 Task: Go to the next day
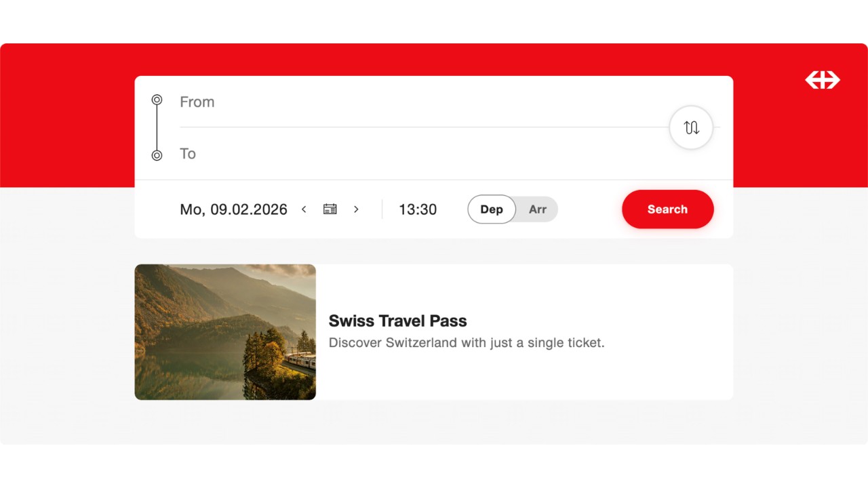click(356, 209)
